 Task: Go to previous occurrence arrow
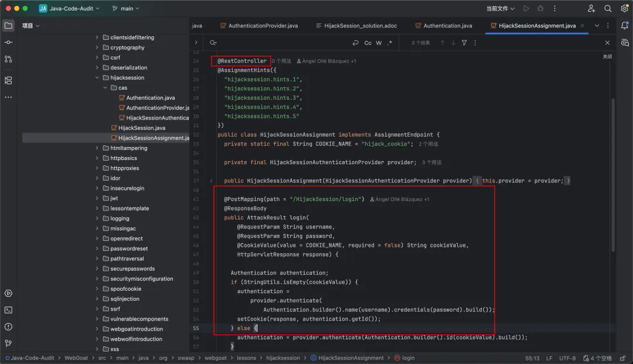tap(443, 43)
